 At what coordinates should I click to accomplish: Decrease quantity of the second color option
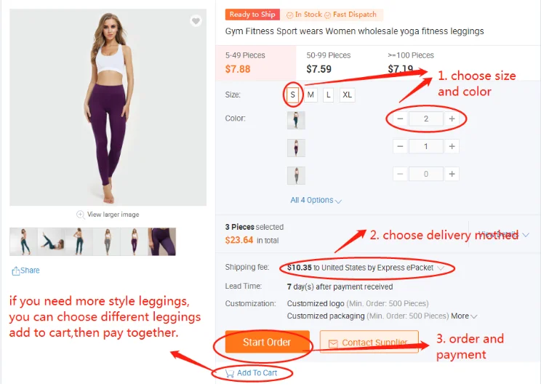point(400,146)
